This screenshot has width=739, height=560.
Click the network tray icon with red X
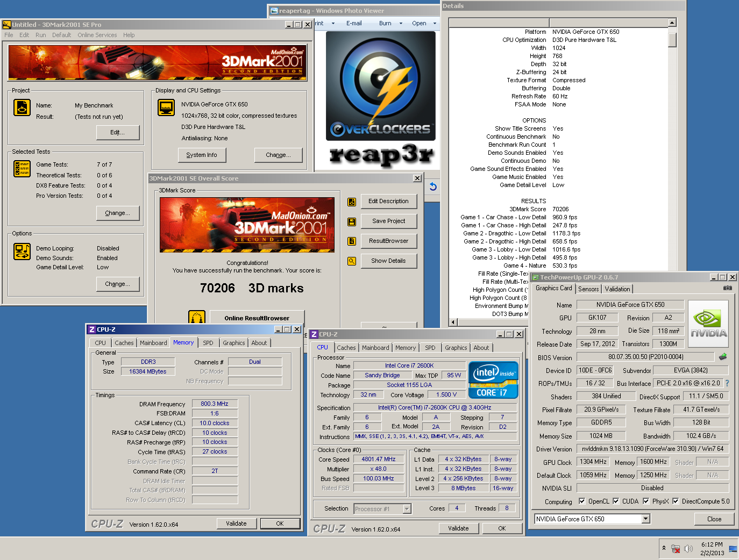coord(676,549)
